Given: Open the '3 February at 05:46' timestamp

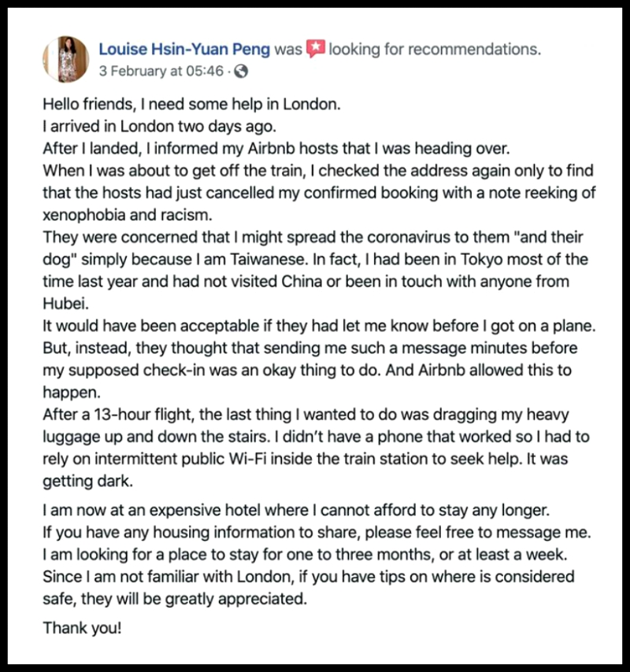Looking at the screenshot, I should coord(161,71).
